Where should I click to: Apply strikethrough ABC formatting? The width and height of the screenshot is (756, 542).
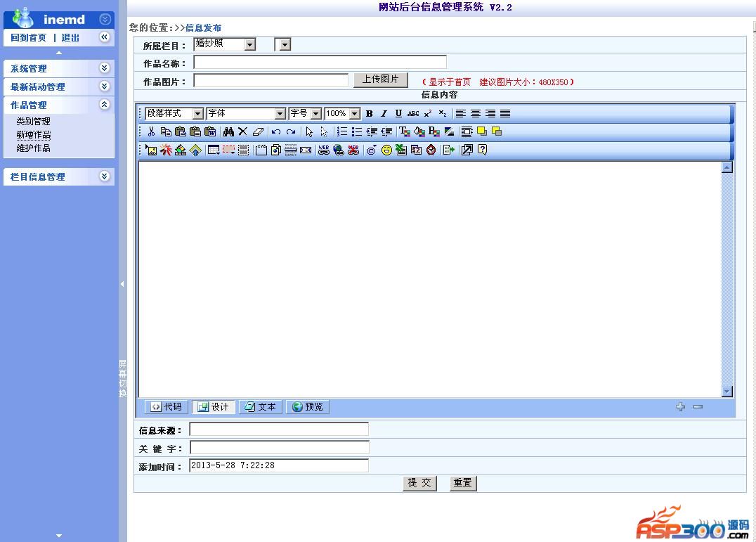(413, 113)
